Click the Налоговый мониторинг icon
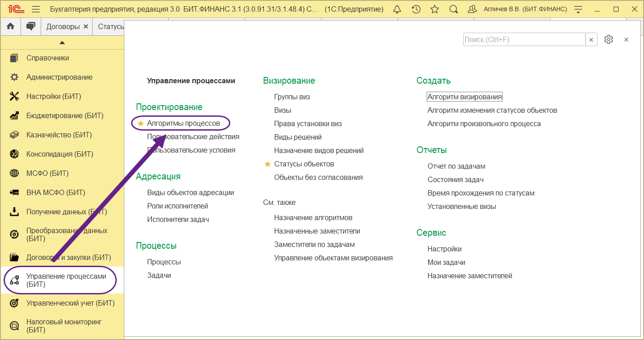The image size is (644, 340). [14, 326]
